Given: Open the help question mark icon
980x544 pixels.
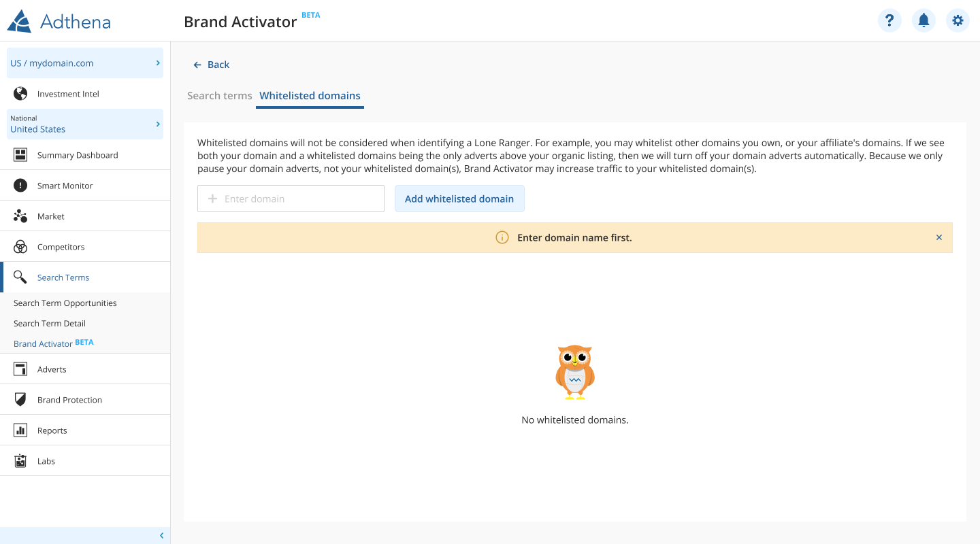Looking at the screenshot, I should (889, 20).
